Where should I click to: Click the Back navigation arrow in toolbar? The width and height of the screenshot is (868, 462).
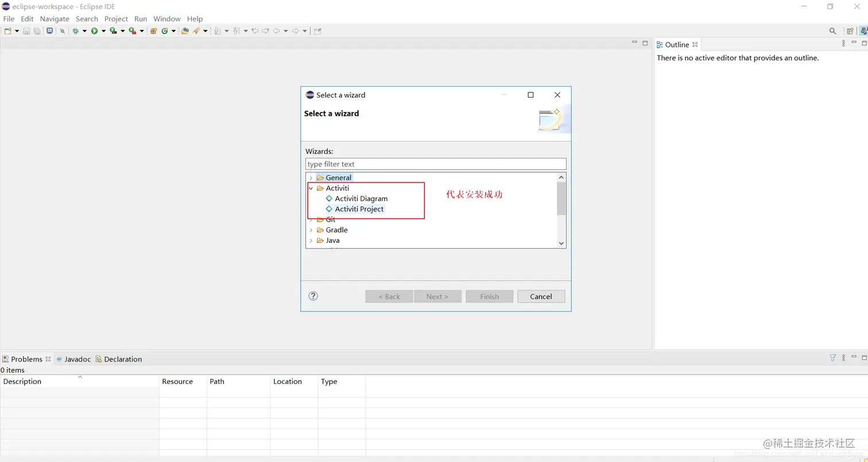tap(276, 31)
